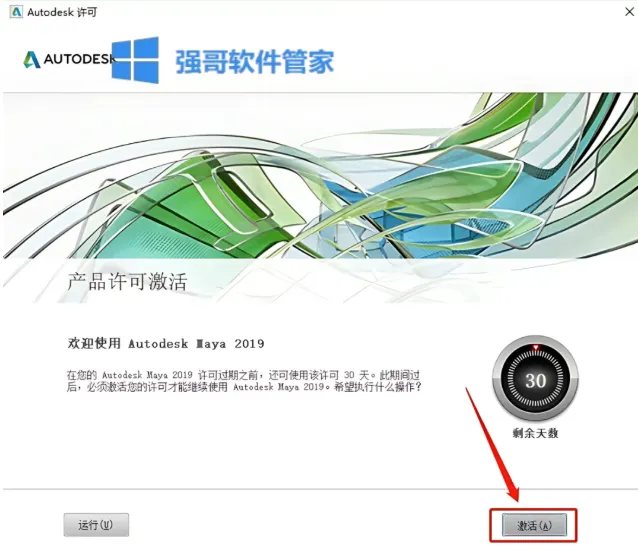638x553 pixels.
Task: Click the Autodesk icon in title bar
Action: click(16, 12)
